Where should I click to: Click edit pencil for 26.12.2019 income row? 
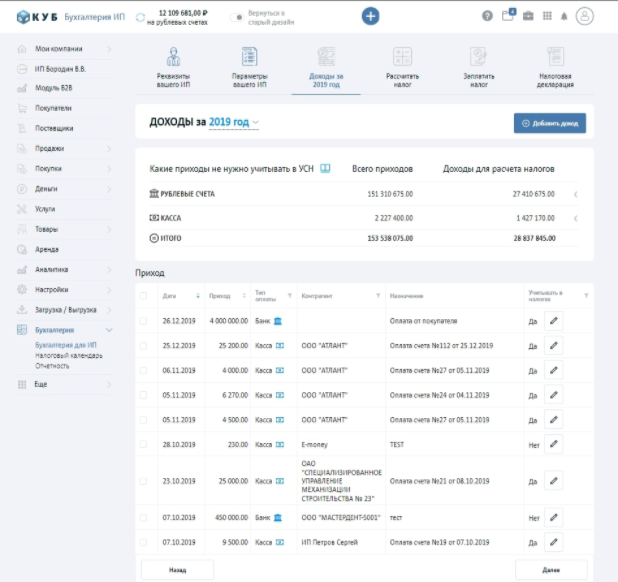pyautogui.click(x=553, y=321)
